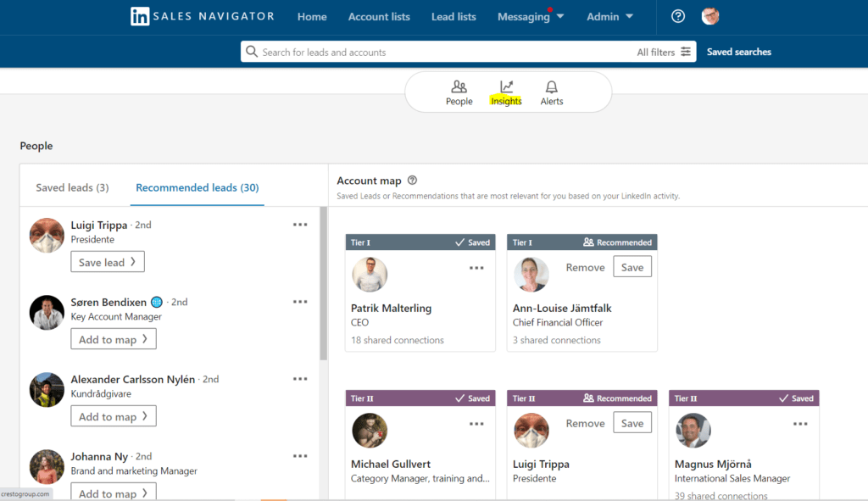Switch to the Saved leads (3) tab
Screen dimensions: 868x501
[73, 187]
